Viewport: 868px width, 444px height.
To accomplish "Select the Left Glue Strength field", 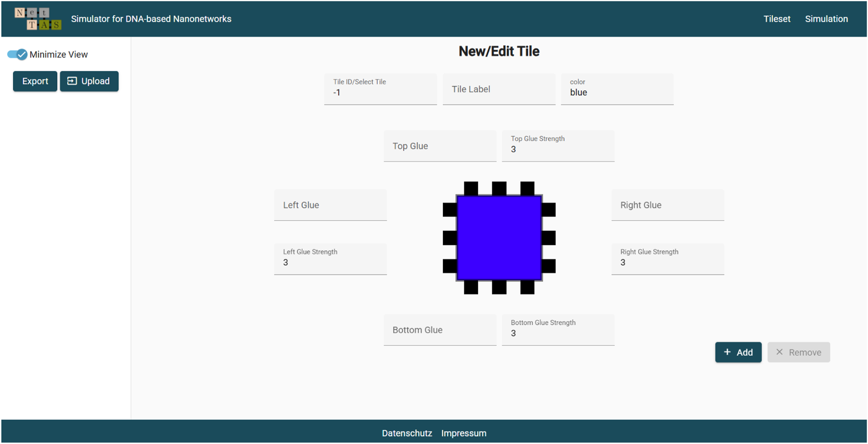I will 330,259.
